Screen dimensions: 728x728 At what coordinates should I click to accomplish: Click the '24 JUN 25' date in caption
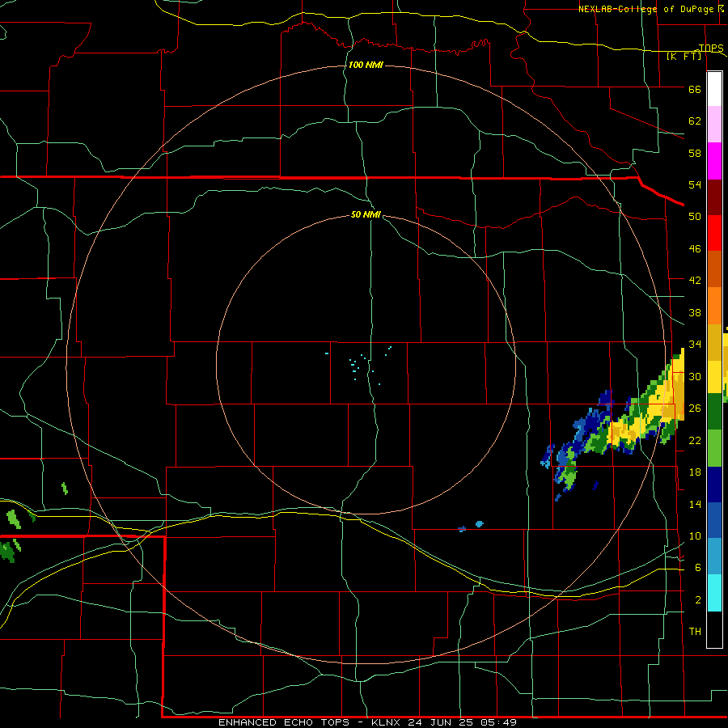pos(442,722)
